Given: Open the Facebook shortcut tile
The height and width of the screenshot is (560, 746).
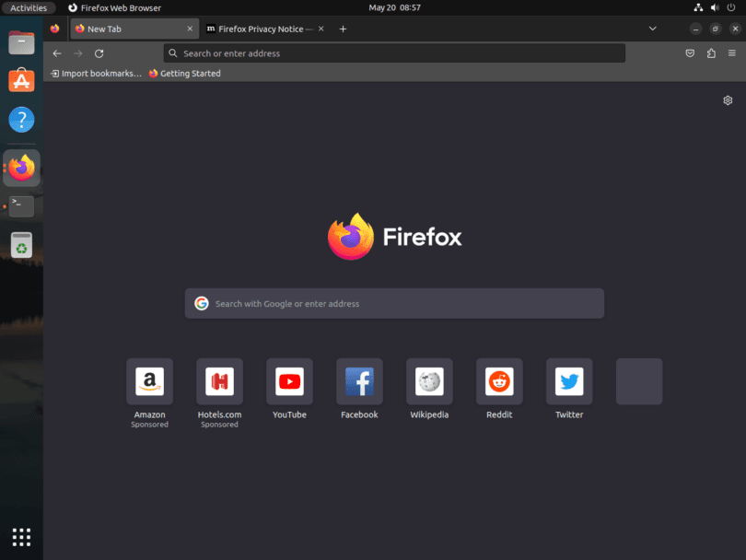Looking at the screenshot, I should (359, 381).
